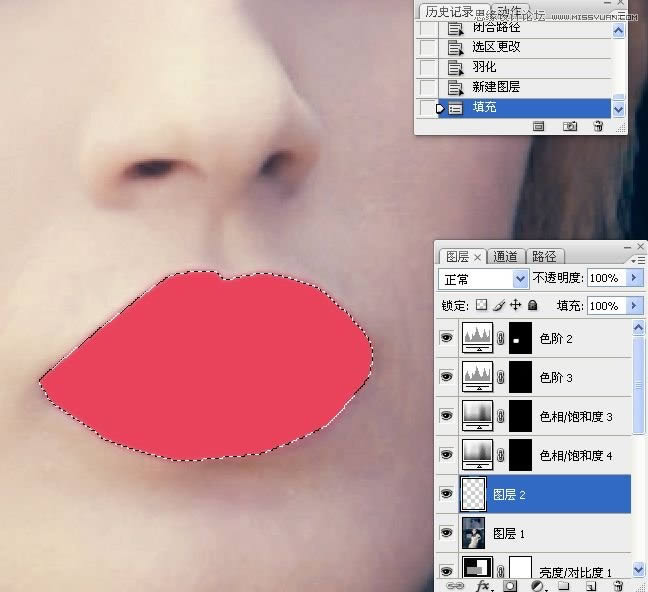
Task: Expand the fill 填充 slider arrow
Action: (634, 305)
